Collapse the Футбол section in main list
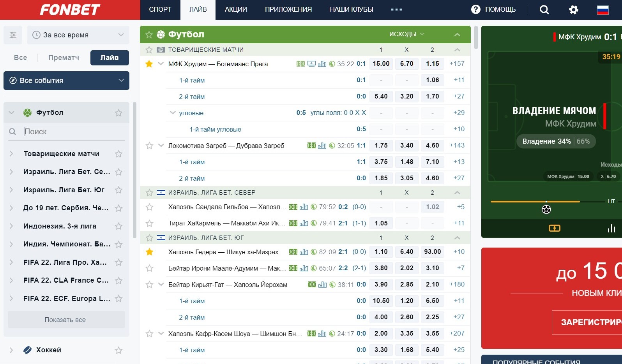 [457, 35]
